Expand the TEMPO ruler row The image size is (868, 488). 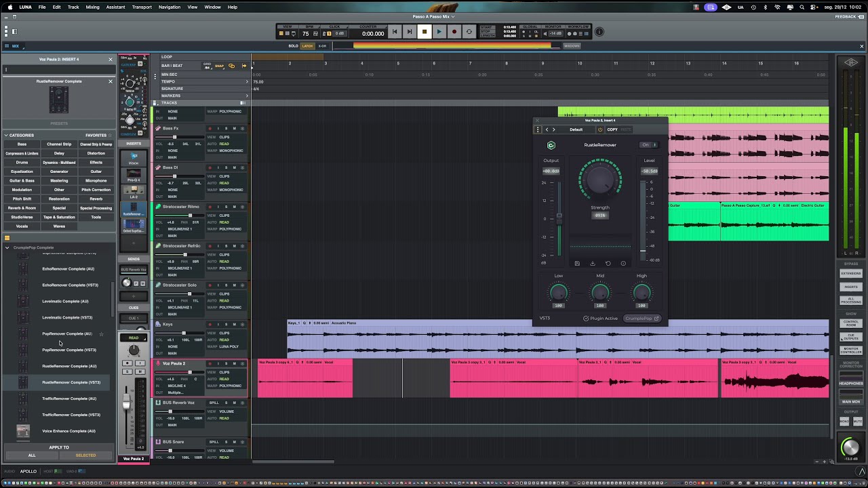pyautogui.click(x=247, y=81)
